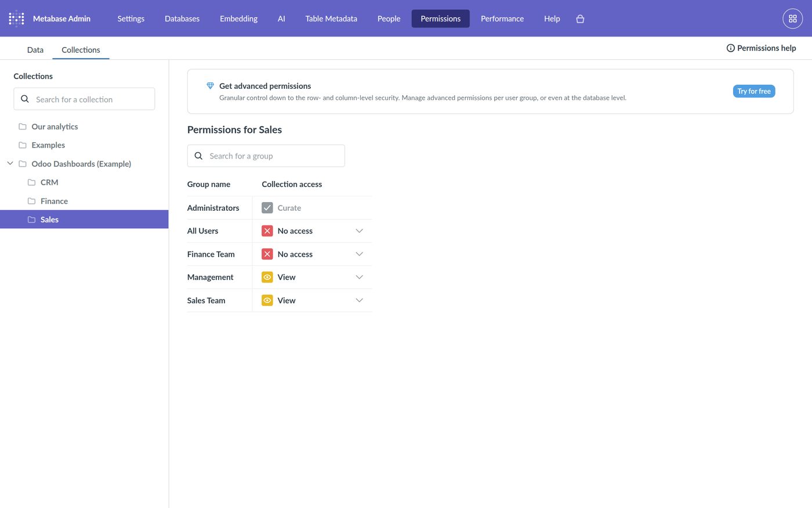
Task: Click the Metabase logo icon
Action: click(x=16, y=19)
